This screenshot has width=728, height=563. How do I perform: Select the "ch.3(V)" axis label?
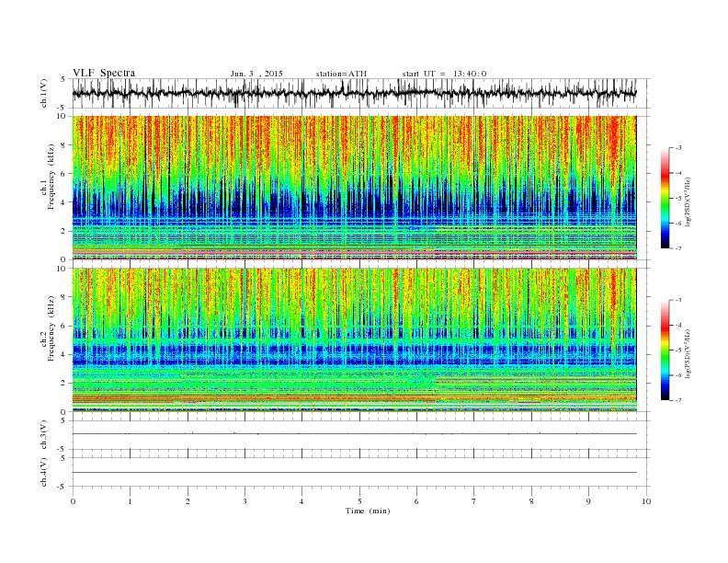click(x=44, y=435)
